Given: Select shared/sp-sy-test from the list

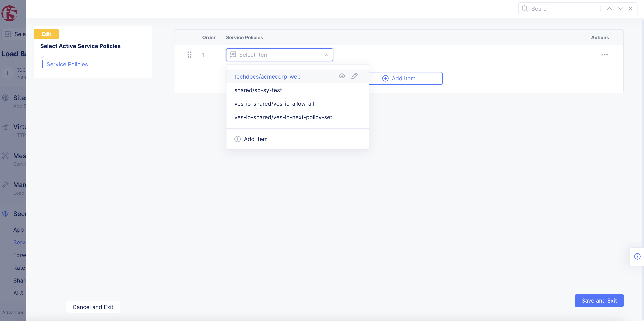Looking at the screenshot, I should (258, 90).
